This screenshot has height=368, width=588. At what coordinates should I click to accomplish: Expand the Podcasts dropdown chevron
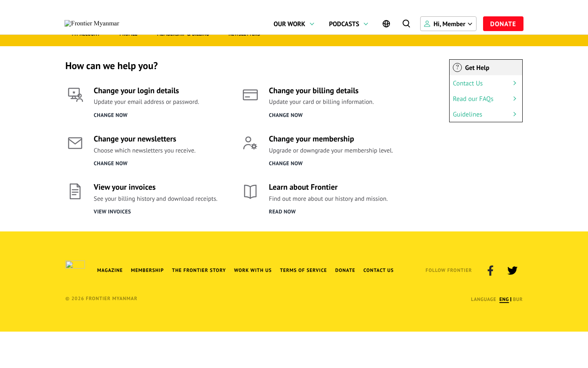pyautogui.click(x=366, y=24)
